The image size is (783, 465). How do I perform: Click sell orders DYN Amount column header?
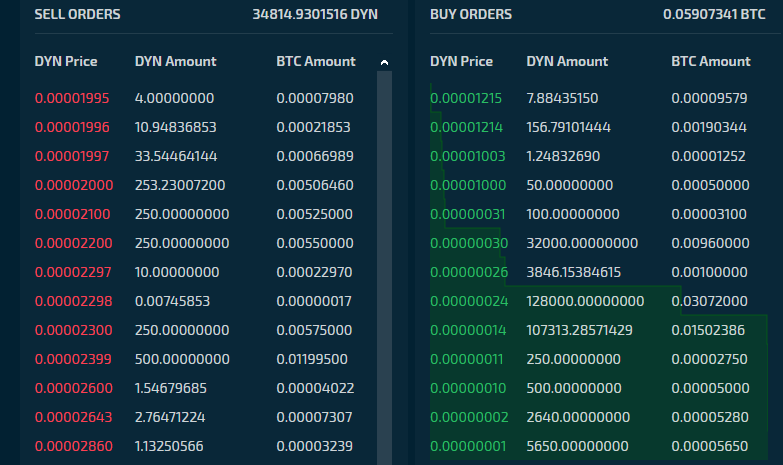175,61
